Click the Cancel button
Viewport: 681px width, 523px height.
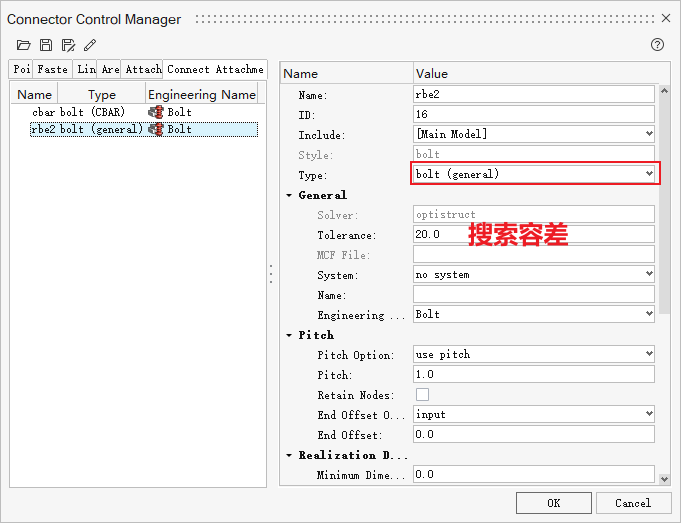pyautogui.click(x=633, y=503)
